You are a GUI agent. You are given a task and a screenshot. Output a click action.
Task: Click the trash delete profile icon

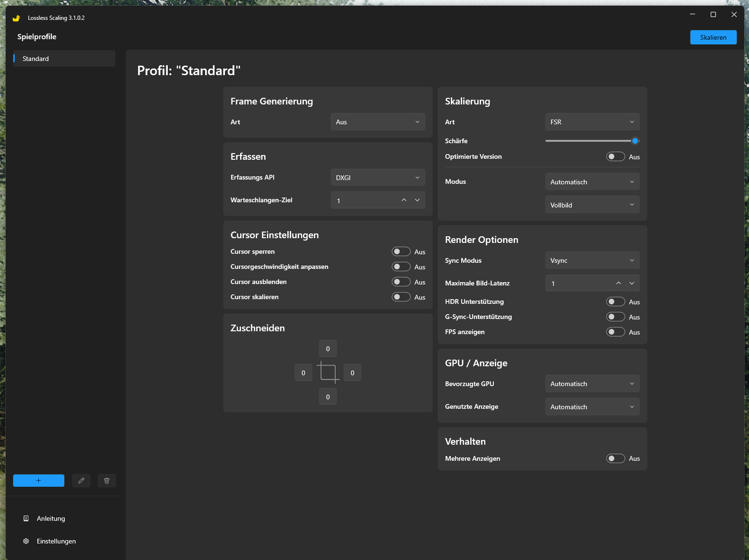click(x=107, y=481)
